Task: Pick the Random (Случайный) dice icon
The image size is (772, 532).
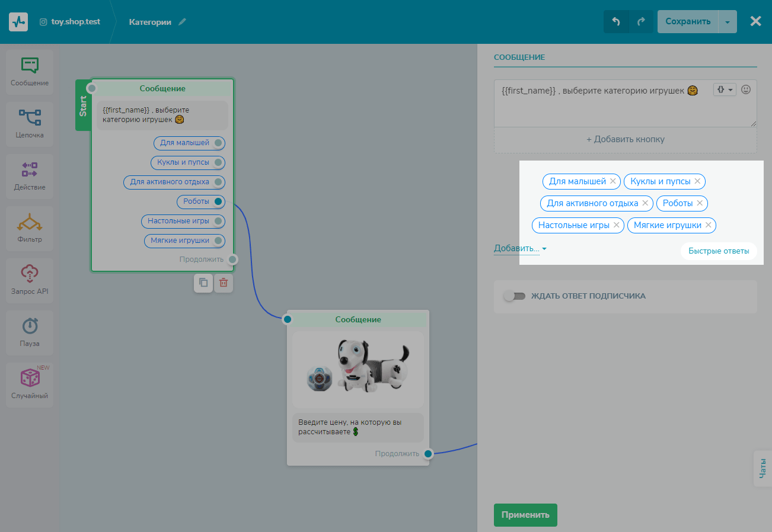Action: point(30,379)
